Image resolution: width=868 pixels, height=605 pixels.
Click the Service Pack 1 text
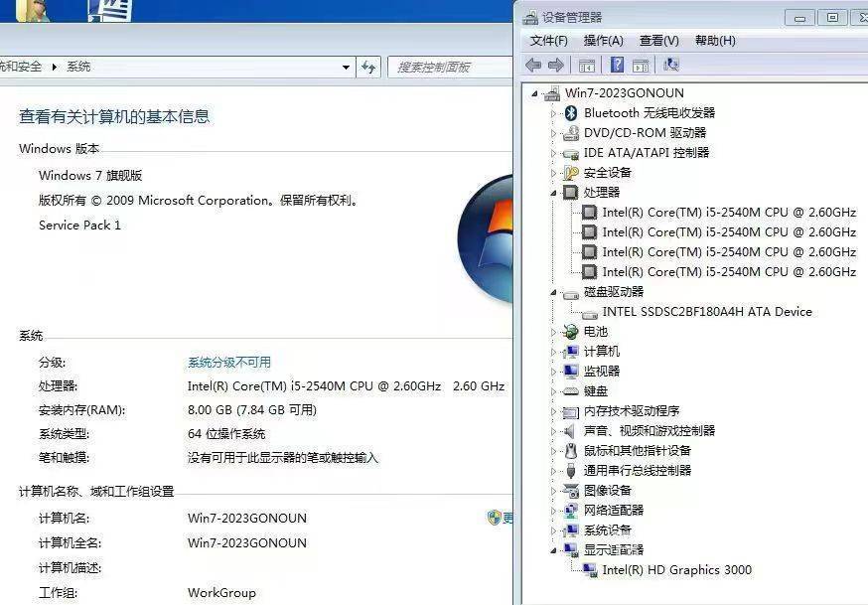pos(79,226)
